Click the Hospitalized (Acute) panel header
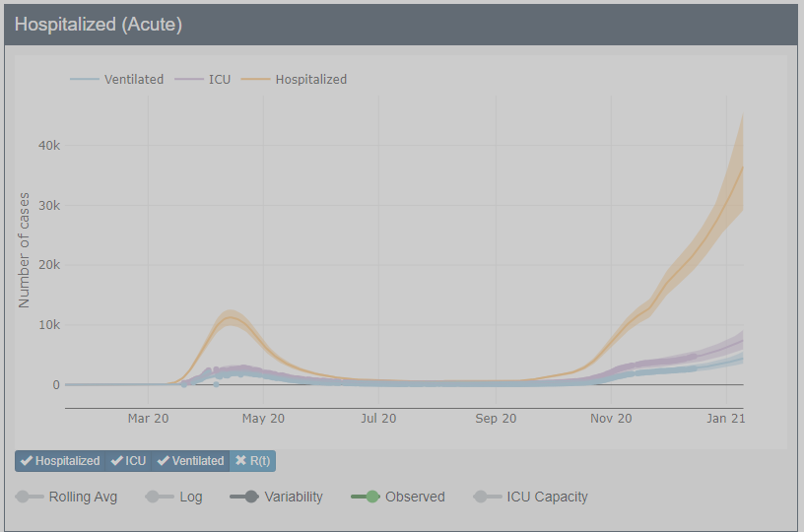Screen dimensions: 804x532 click(99, 24)
